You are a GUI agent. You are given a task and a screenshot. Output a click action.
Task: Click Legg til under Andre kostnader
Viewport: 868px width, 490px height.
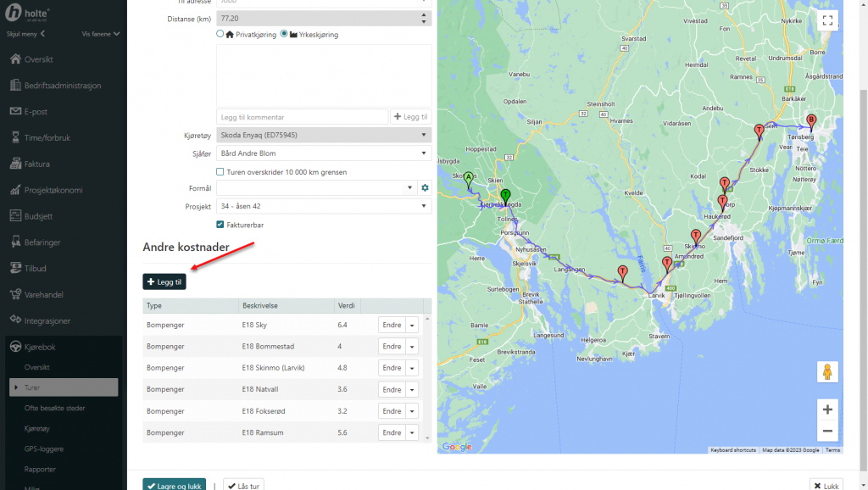pyautogui.click(x=164, y=281)
